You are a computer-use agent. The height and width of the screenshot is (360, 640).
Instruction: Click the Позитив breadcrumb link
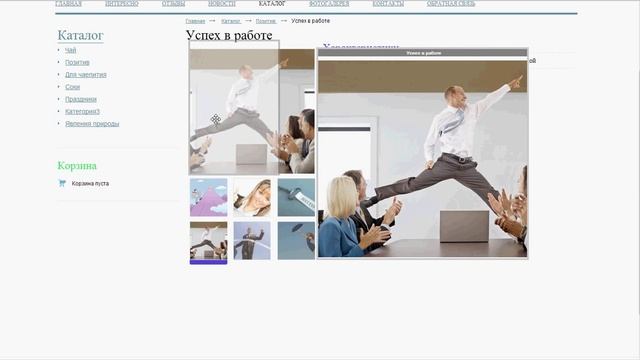266,21
